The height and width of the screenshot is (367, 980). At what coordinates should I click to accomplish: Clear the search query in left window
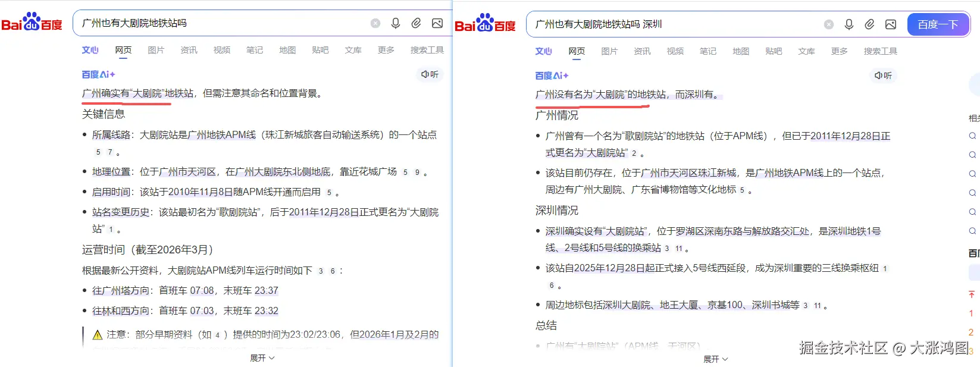[375, 23]
